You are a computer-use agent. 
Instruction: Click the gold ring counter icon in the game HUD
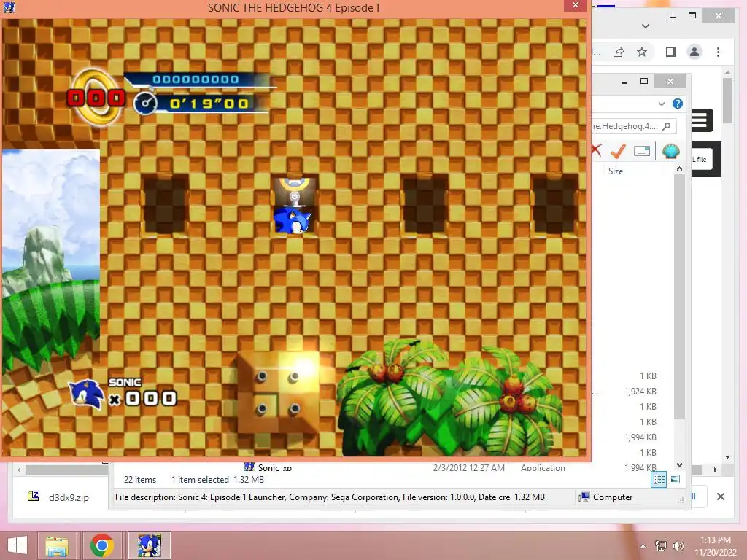point(97,97)
